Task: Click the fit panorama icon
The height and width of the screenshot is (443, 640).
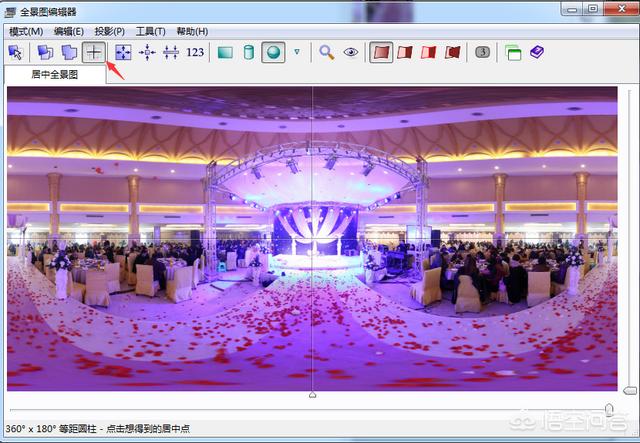Action: pos(123,52)
